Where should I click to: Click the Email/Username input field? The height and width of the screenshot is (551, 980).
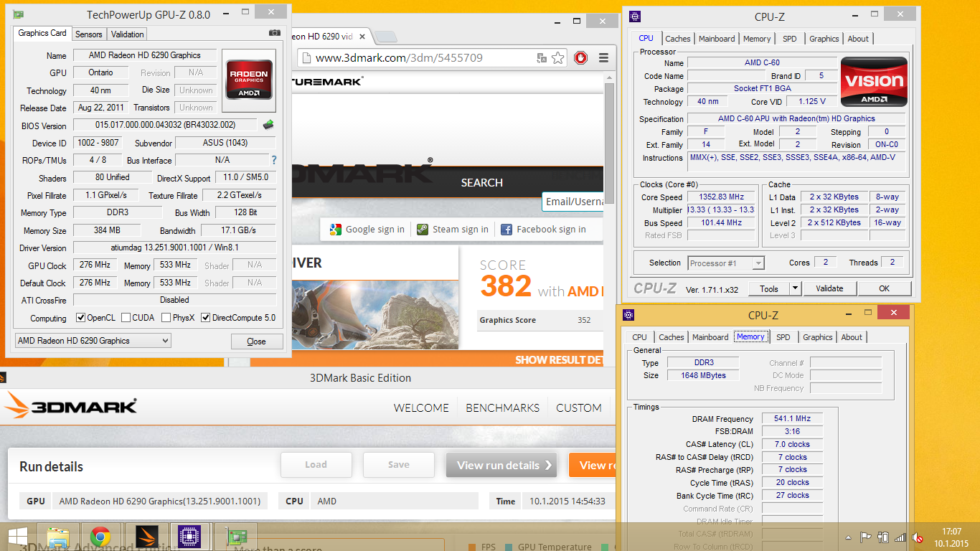point(574,202)
